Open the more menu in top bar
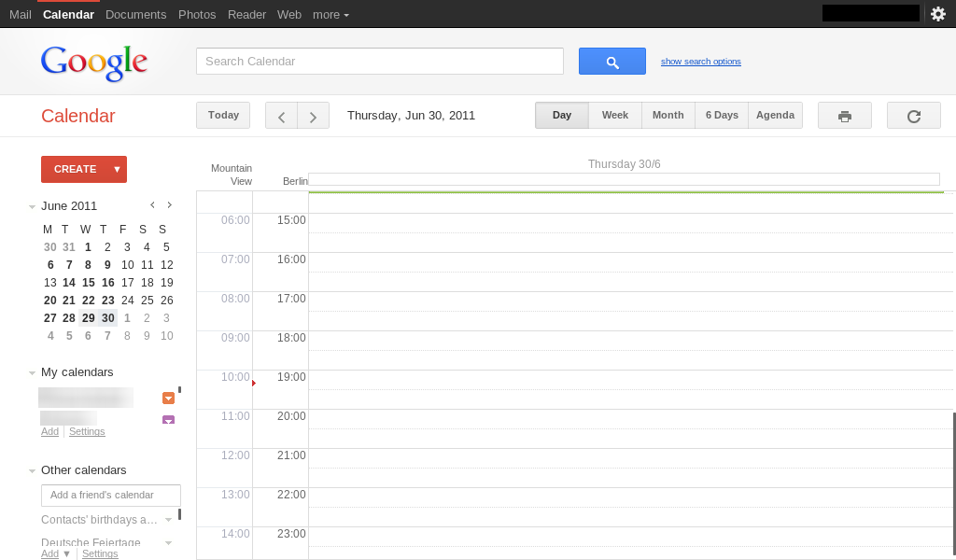This screenshot has height=560, width=956. [x=330, y=15]
